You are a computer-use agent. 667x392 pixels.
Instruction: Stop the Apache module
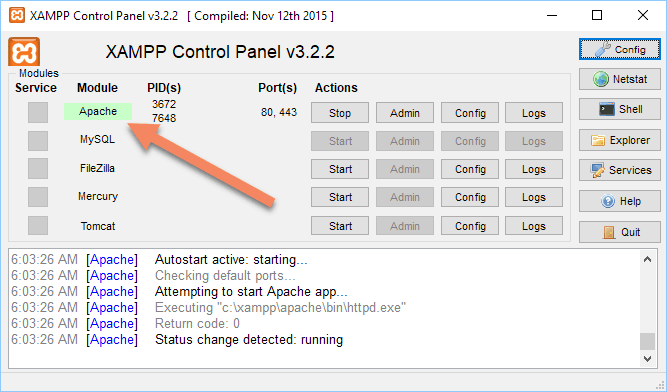340,113
